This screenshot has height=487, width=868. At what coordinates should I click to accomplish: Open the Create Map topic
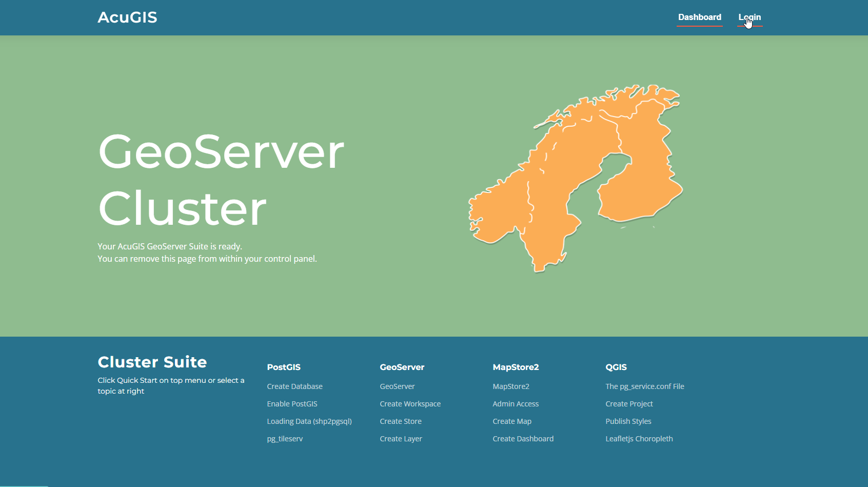tap(512, 421)
